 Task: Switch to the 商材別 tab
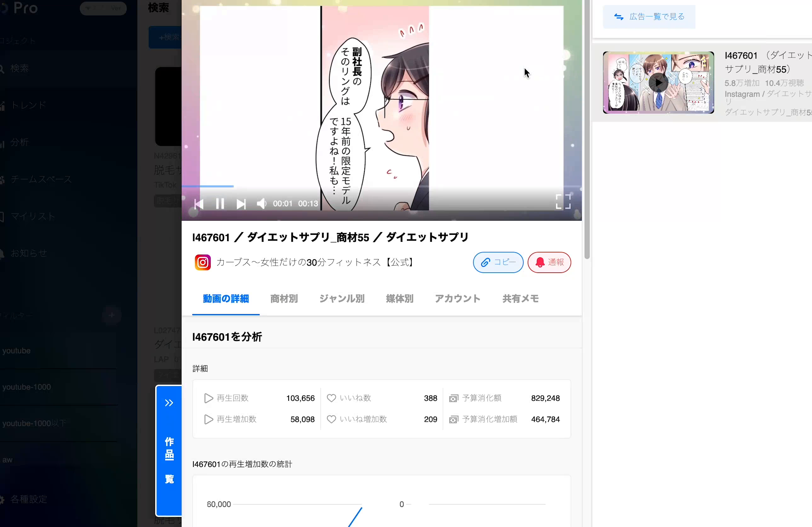tap(284, 299)
